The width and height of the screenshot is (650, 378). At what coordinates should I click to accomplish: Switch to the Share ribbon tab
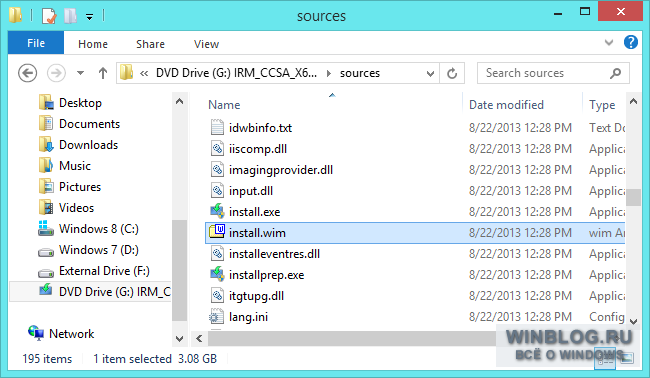click(x=150, y=44)
